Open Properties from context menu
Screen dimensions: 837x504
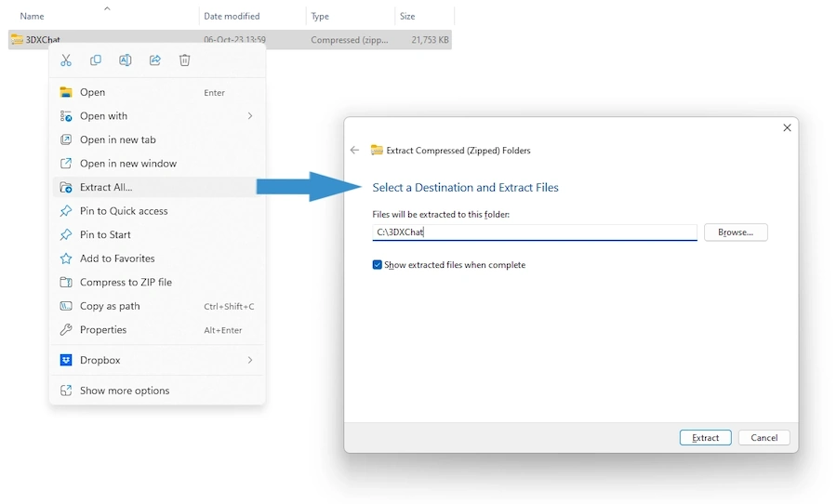(x=103, y=329)
